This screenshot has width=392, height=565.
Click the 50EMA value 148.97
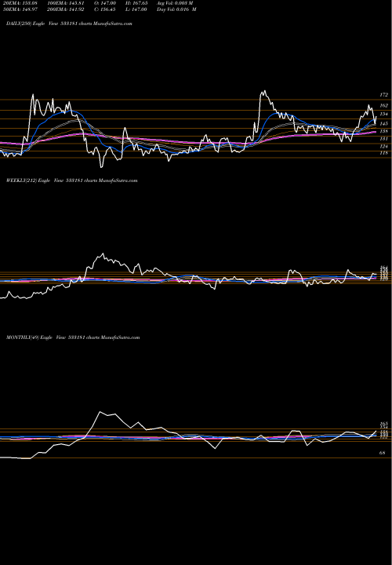[x=20, y=9]
